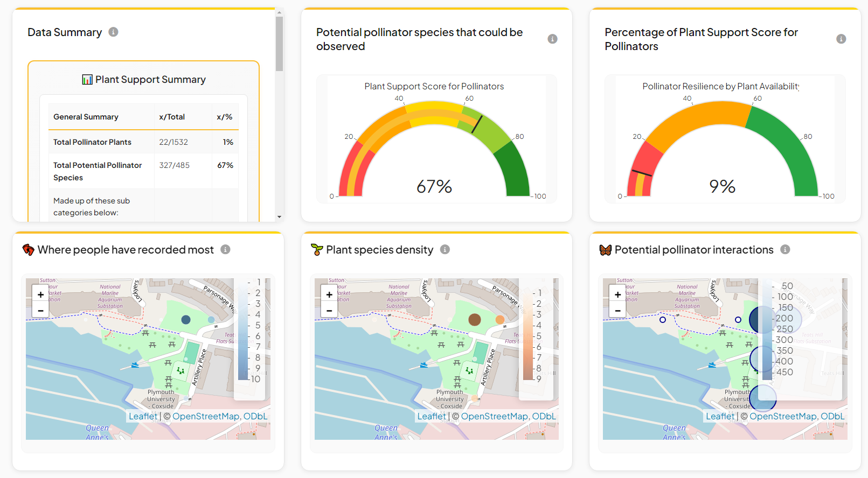Zoom out on pollinator interactions map
Viewport: 868px width, 478px height.
pos(617,311)
